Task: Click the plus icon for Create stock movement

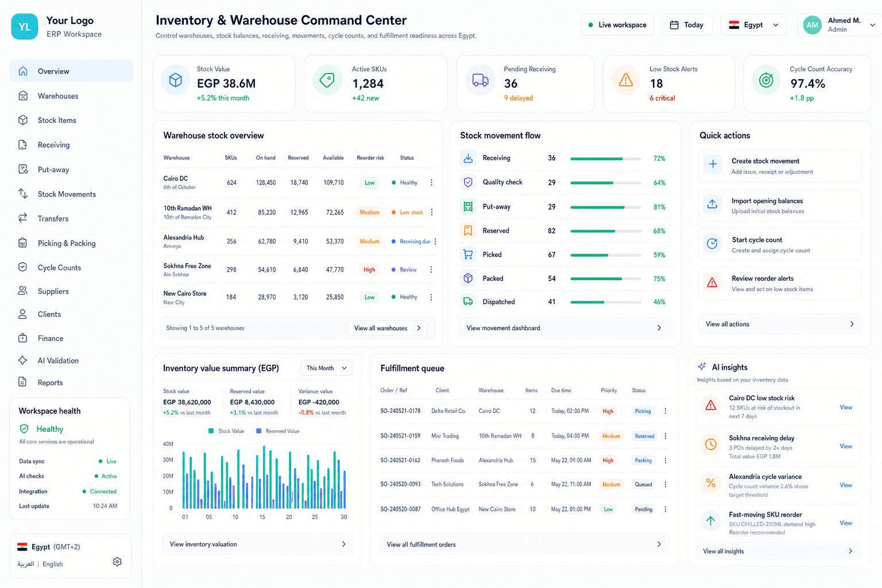Action: (x=713, y=164)
